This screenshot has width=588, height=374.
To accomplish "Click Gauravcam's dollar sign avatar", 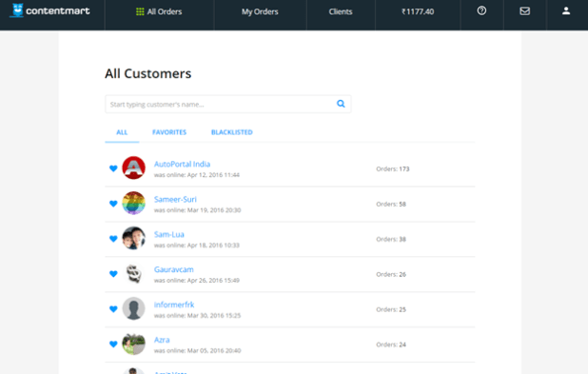I will coord(133,273).
